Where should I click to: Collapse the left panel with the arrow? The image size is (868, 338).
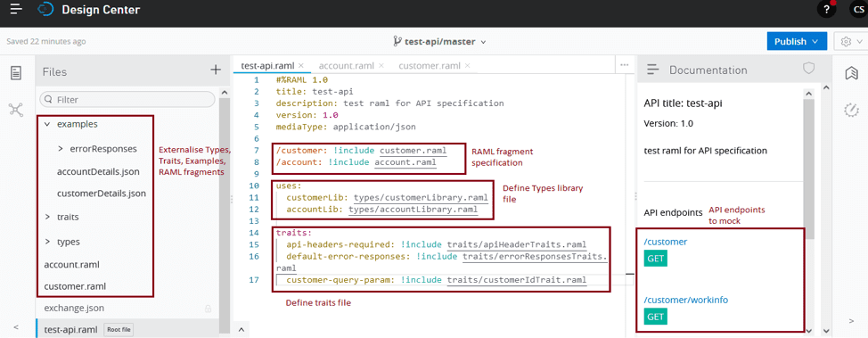(16, 327)
